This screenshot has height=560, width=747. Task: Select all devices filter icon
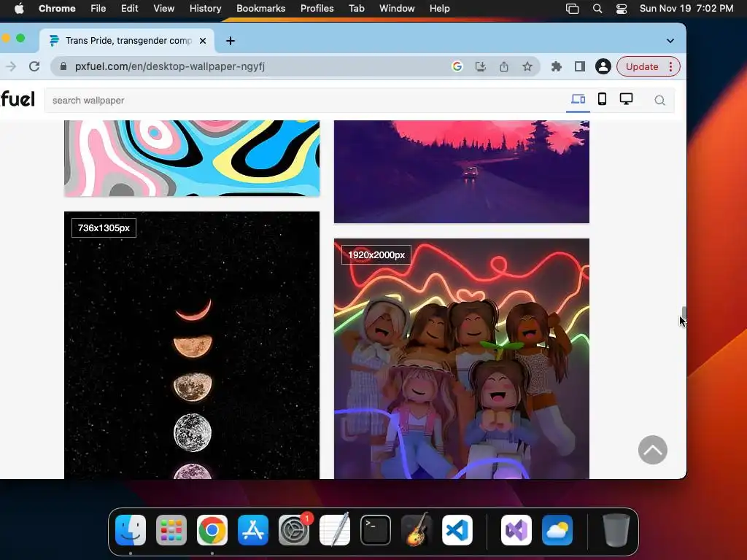pyautogui.click(x=578, y=99)
